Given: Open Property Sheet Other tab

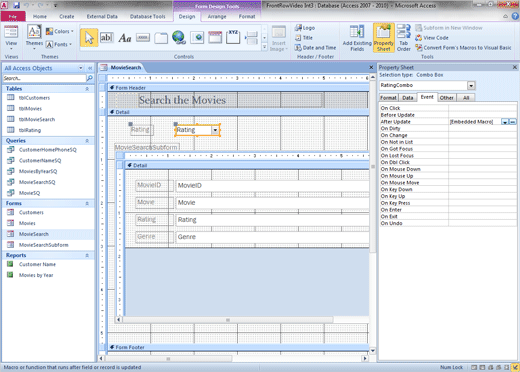Looking at the screenshot, I should pos(446,98).
